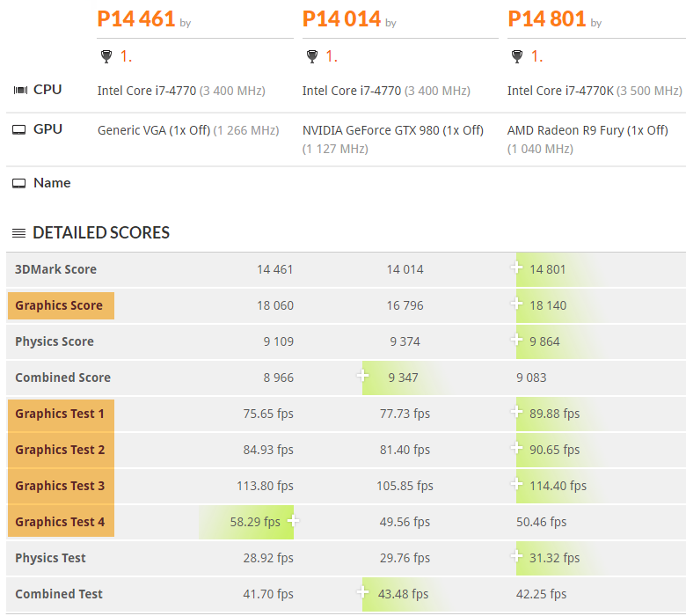Click the 113.80 fps value

[x=265, y=486]
